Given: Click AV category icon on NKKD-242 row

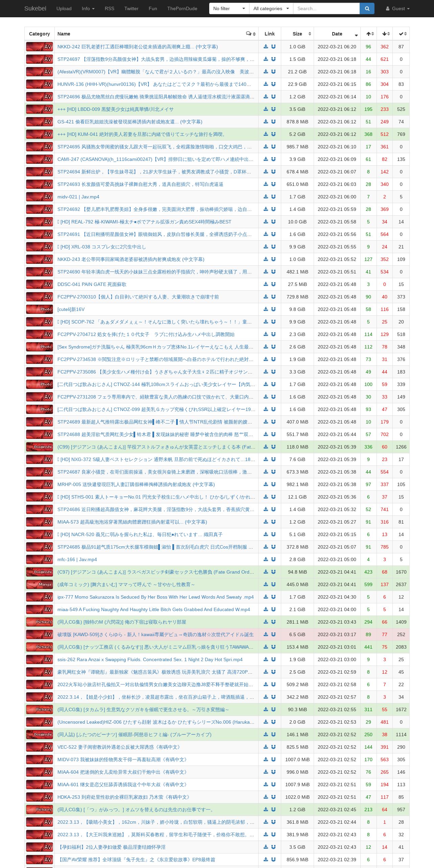Looking at the screenshot, I should [40, 47].
